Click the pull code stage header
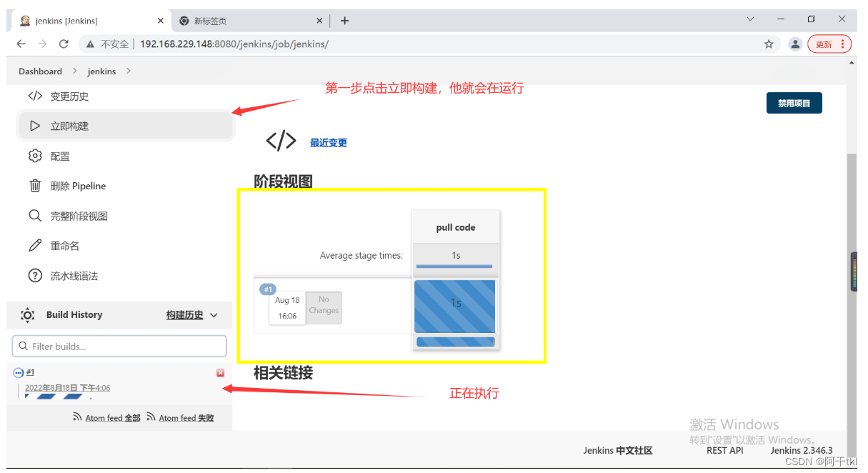 click(x=456, y=227)
